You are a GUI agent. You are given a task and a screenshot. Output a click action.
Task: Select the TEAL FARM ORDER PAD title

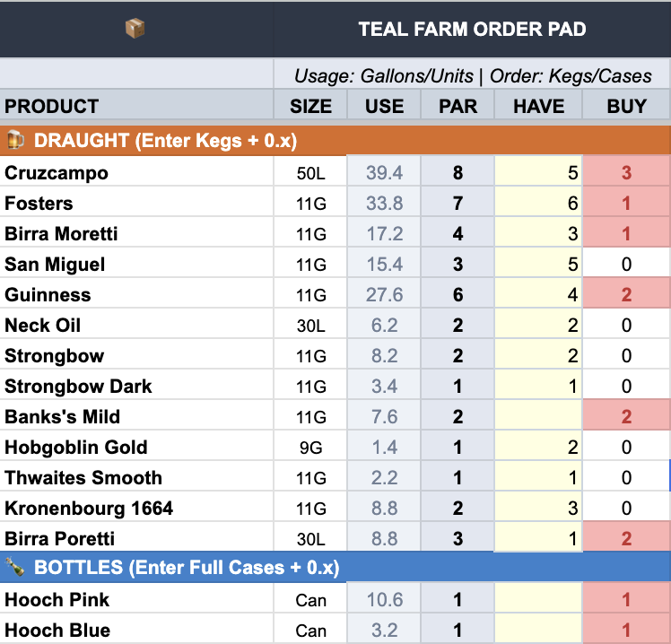coord(472,30)
